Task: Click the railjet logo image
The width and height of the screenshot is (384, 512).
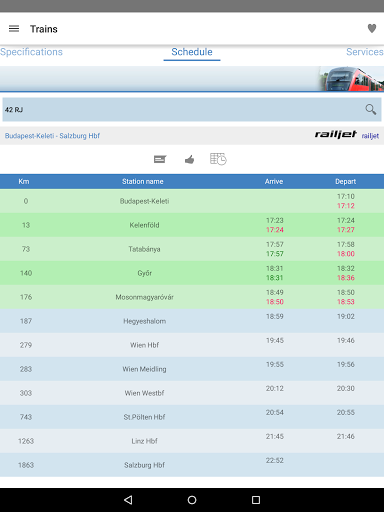Action: 336,134
